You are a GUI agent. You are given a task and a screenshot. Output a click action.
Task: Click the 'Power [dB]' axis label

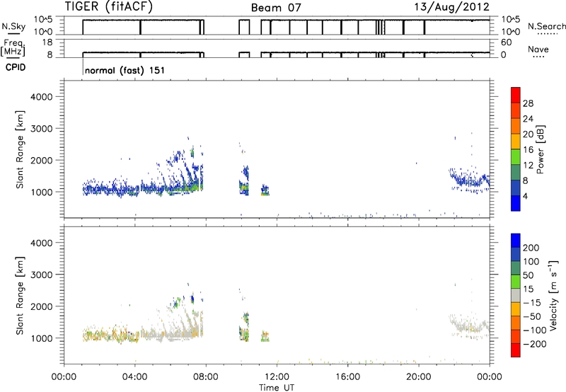541,149
